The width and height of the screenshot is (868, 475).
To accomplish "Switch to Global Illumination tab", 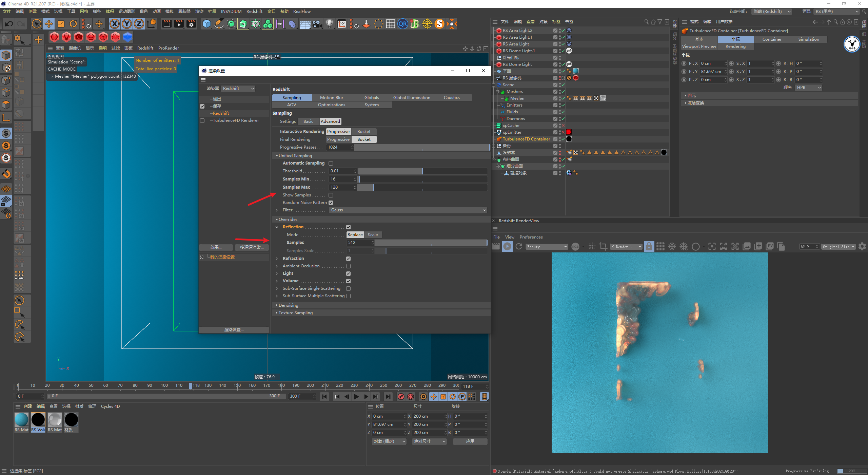I will pos(411,98).
